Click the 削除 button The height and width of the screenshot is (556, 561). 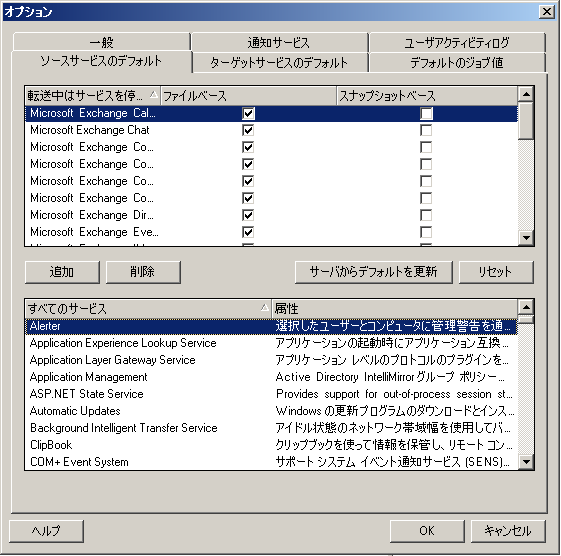(143, 272)
